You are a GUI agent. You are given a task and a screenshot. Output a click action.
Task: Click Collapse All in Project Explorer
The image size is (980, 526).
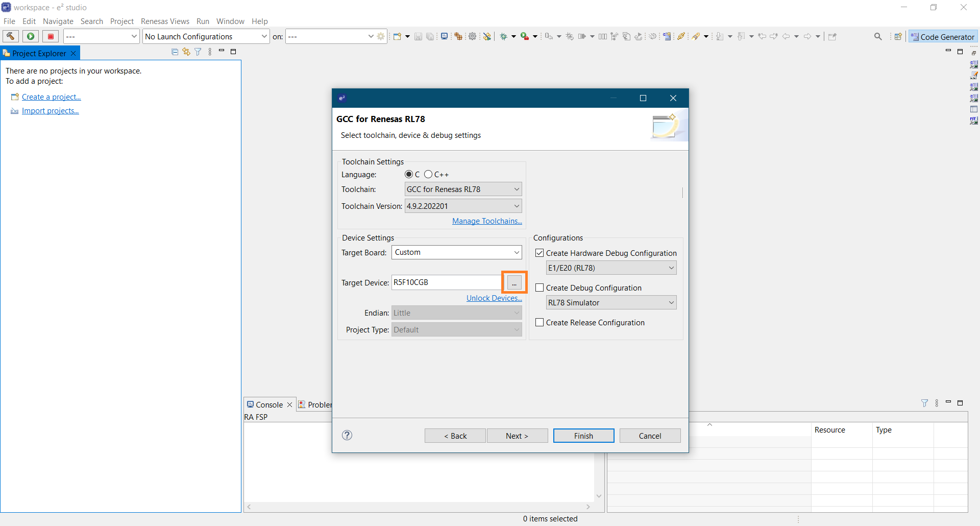click(175, 52)
